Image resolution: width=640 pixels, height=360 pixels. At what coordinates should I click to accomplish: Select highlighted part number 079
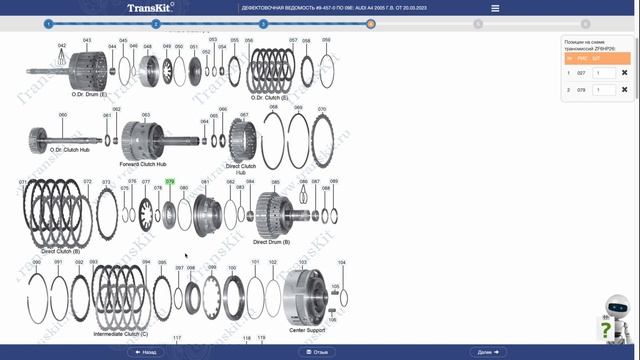pos(170,181)
